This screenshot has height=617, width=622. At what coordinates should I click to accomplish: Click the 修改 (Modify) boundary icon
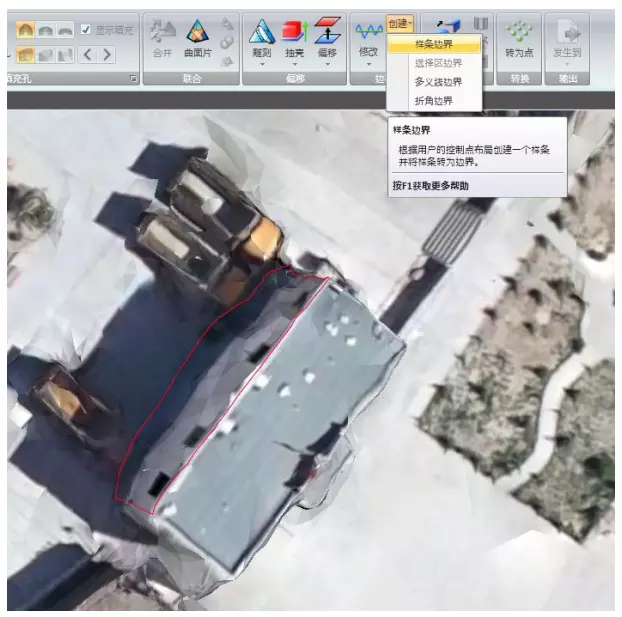368,32
